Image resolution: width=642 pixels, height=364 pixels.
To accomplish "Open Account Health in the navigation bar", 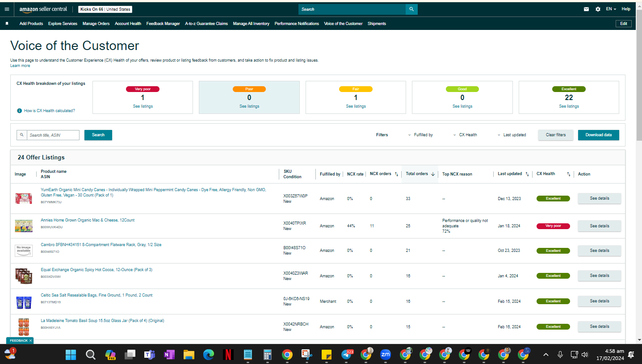I will pyautogui.click(x=128, y=24).
